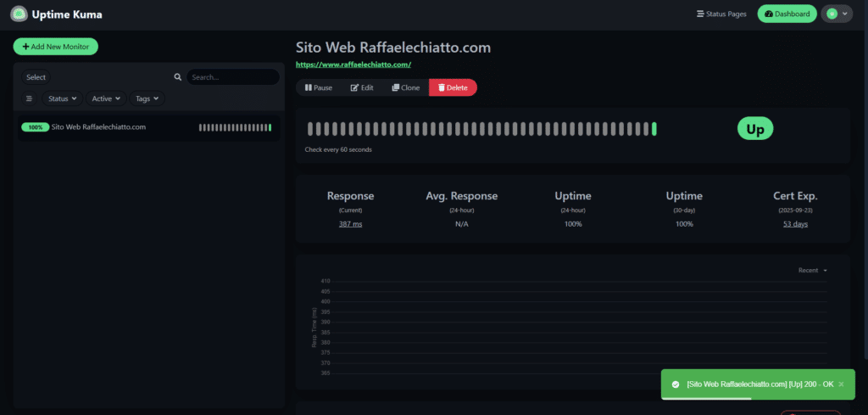Open the Recent chart period dropdown
The height and width of the screenshot is (415, 868).
tap(812, 271)
